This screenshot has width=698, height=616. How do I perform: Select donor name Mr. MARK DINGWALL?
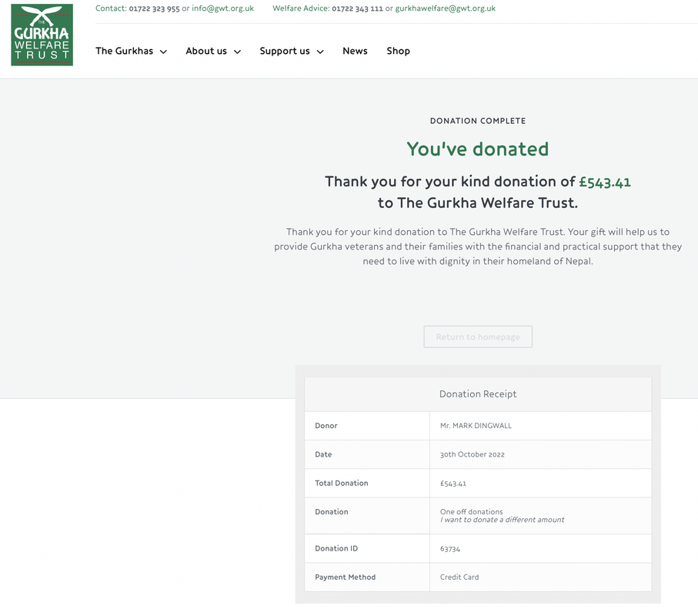[x=476, y=425]
